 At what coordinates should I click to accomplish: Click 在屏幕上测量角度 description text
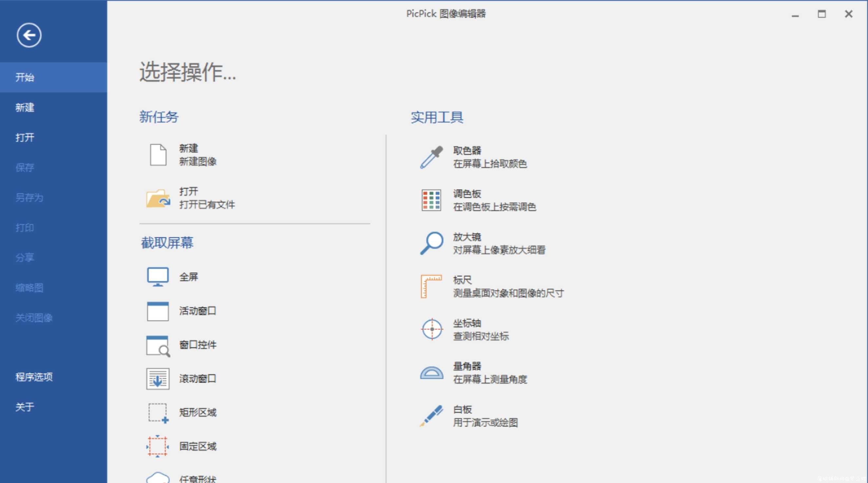(490, 379)
